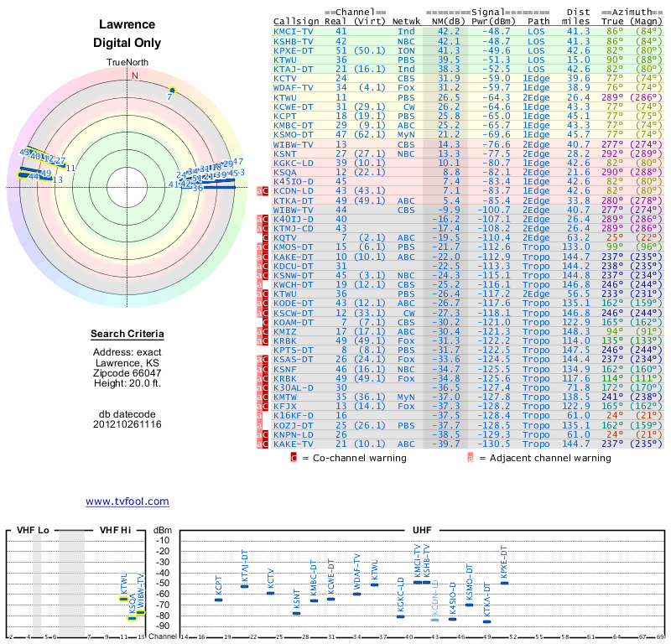This screenshot has width=671, height=644.
Task: Click the KTAJ-DT bar in the UHF chart
Action: tap(244, 587)
